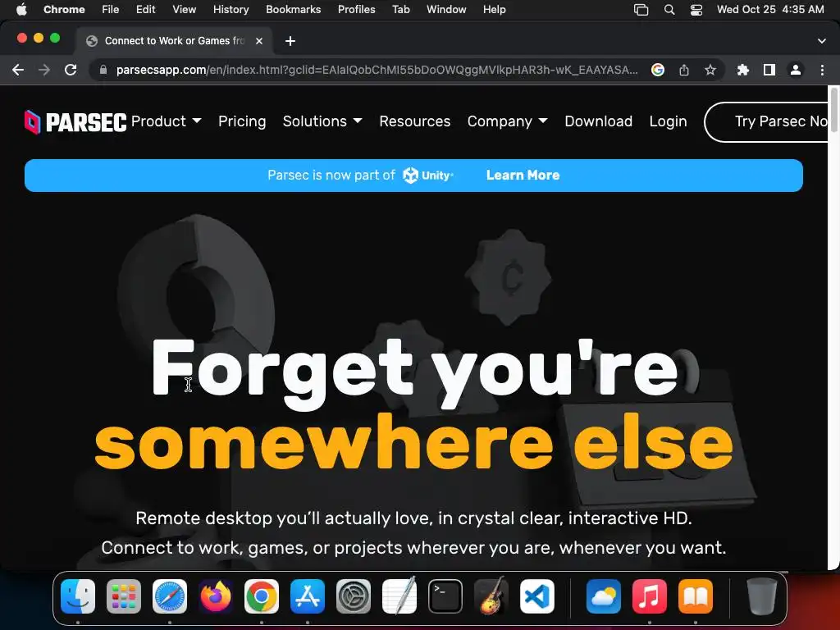Open the Bookmarks menu
The width and height of the screenshot is (840, 630).
tap(293, 9)
